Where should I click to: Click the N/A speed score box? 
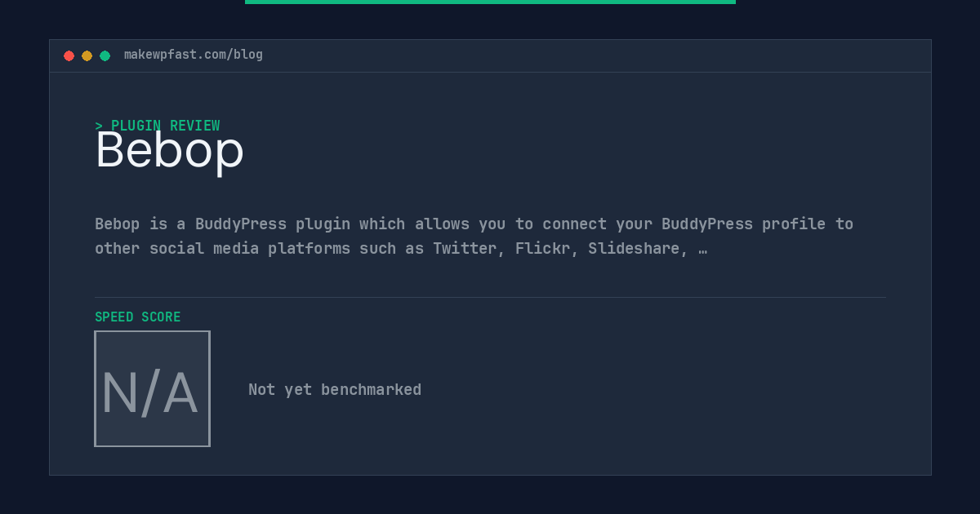(153, 388)
